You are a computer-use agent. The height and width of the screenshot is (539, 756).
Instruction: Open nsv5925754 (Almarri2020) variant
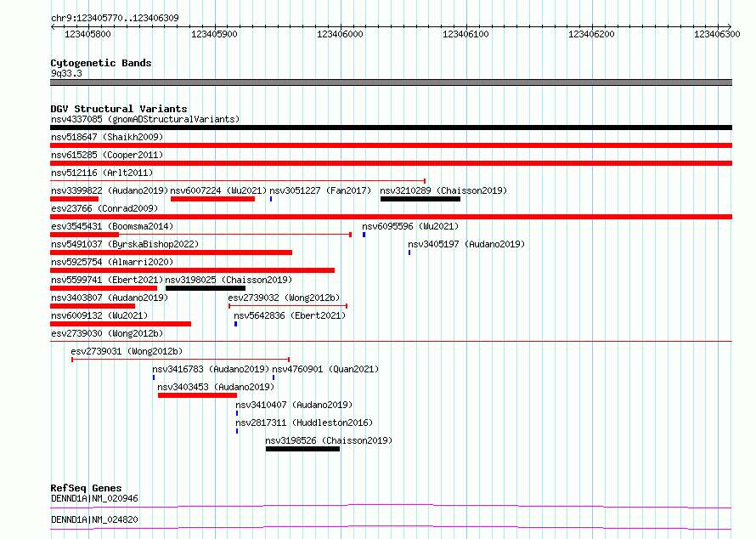112,262
